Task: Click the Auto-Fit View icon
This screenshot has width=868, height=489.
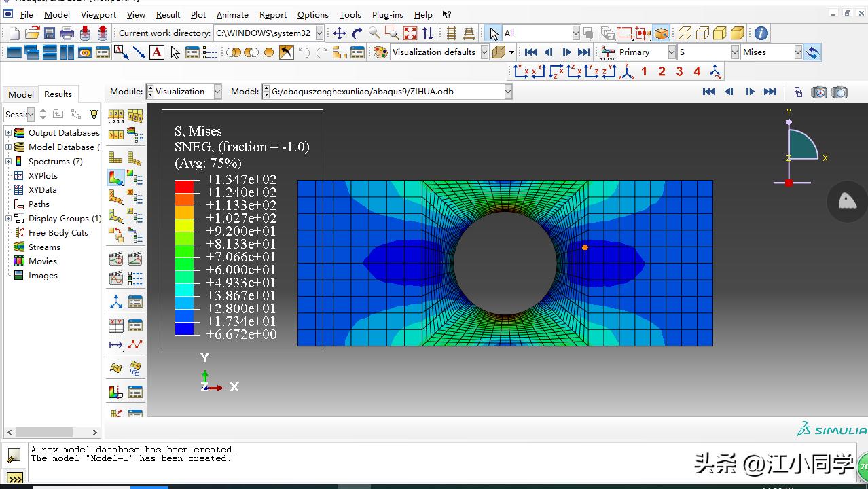Action: (410, 33)
